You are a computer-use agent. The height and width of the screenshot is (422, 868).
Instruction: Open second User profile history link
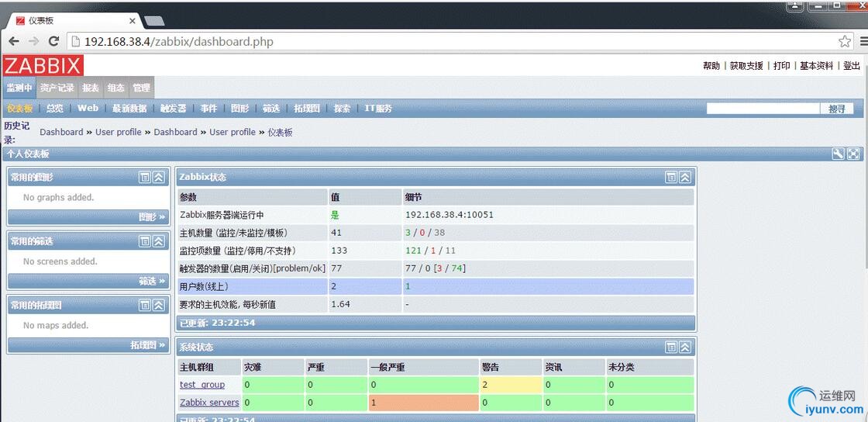232,132
